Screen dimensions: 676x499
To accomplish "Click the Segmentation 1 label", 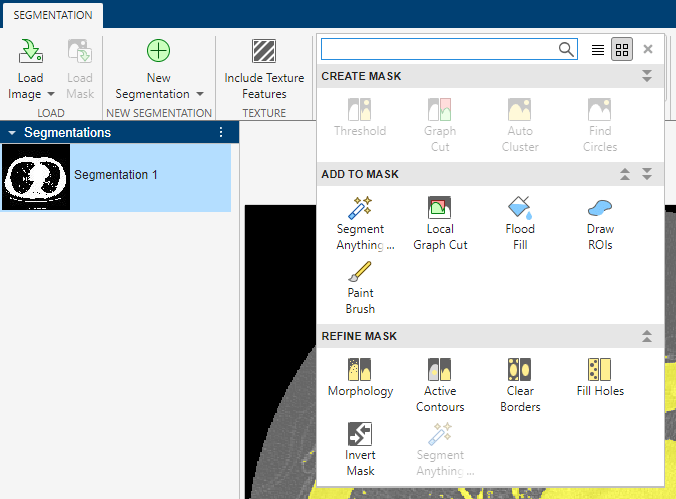I will [x=116, y=175].
